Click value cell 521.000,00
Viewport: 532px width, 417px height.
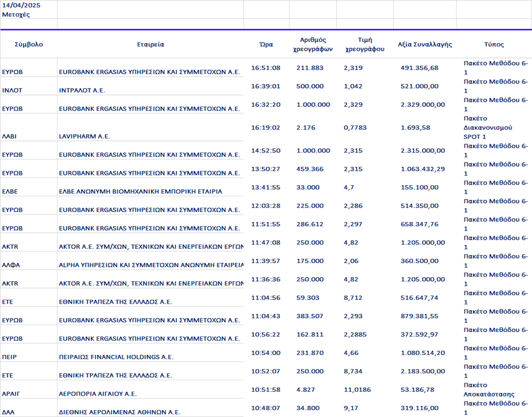(419, 86)
